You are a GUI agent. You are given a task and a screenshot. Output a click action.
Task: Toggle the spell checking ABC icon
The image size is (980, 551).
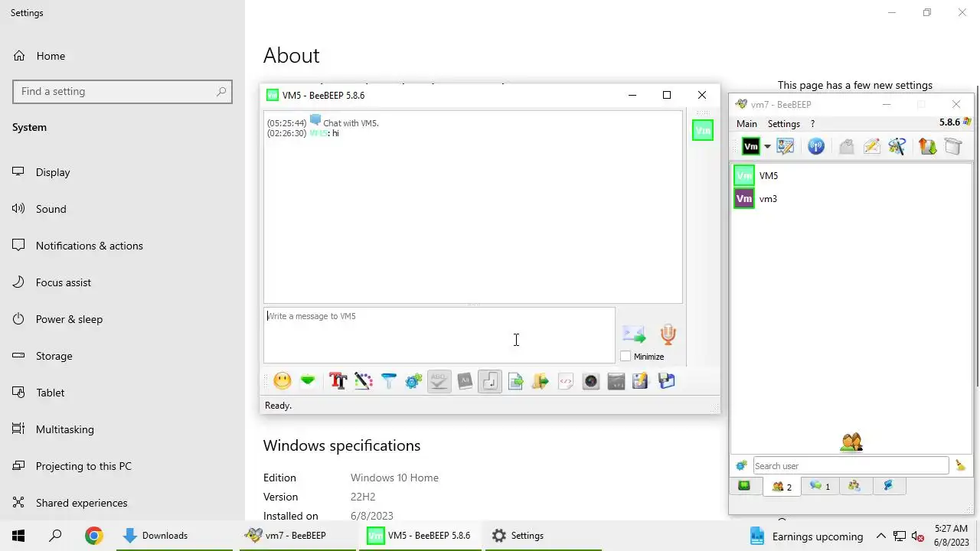439,381
